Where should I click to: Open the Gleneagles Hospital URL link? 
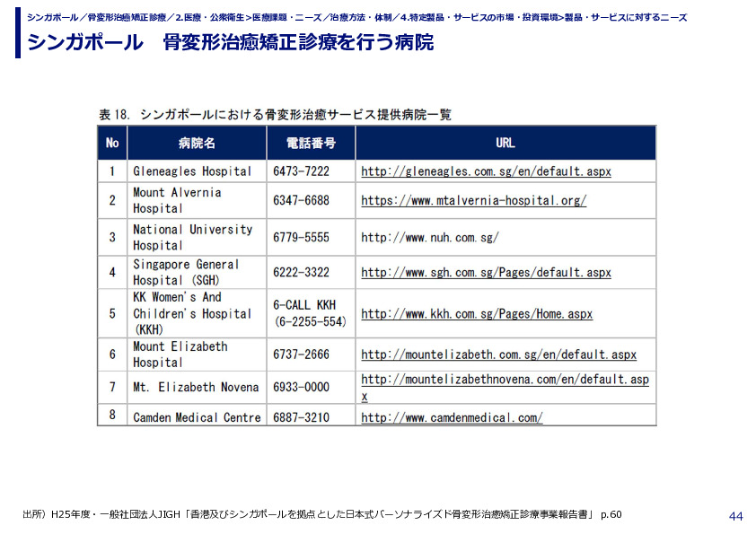coord(486,171)
